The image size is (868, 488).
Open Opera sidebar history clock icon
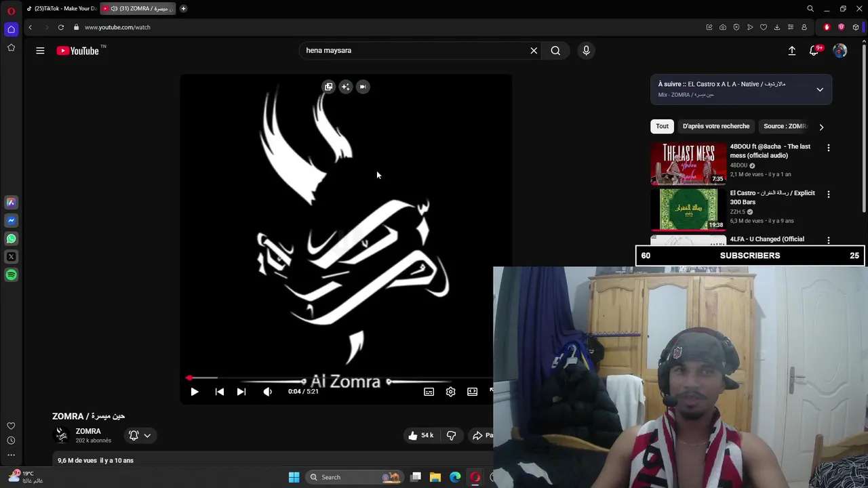[x=11, y=441]
